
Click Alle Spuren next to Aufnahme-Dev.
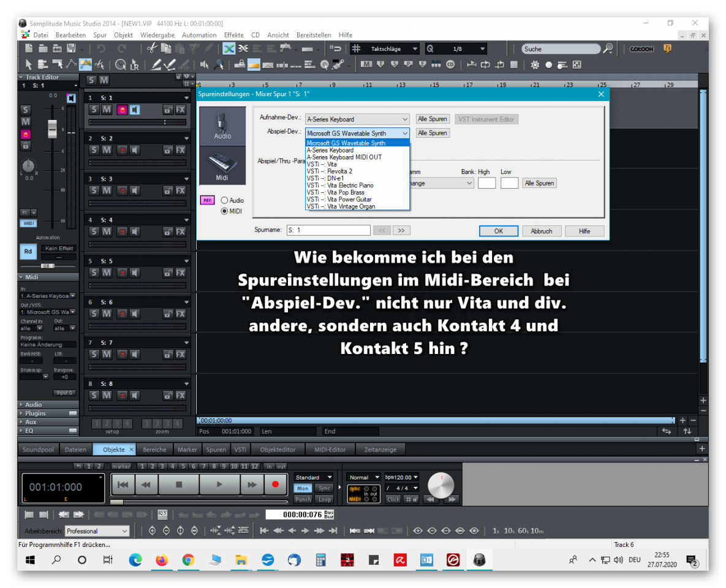(433, 119)
